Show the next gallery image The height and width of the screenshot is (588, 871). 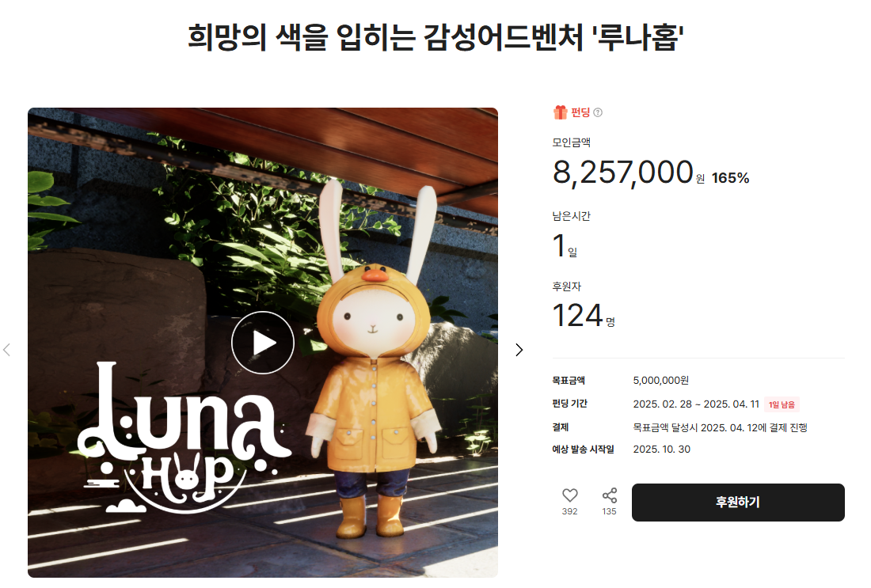pyautogui.click(x=519, y=350)
